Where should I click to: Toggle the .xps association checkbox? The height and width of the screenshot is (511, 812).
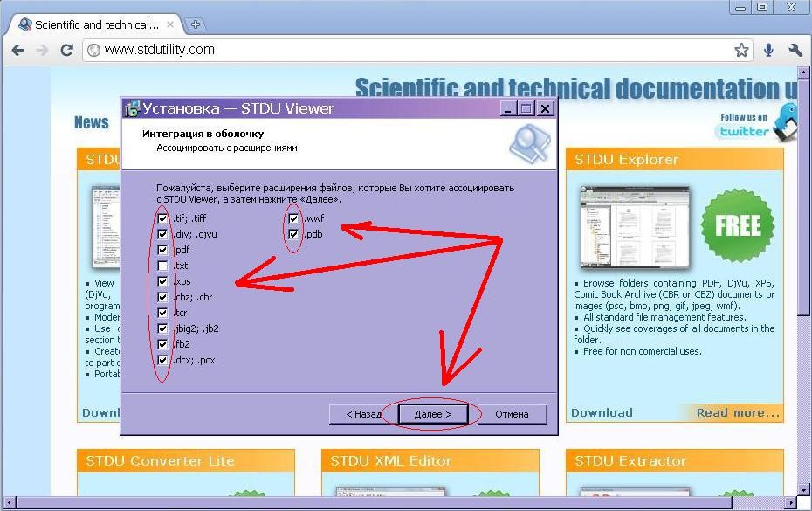coord(162,281)
